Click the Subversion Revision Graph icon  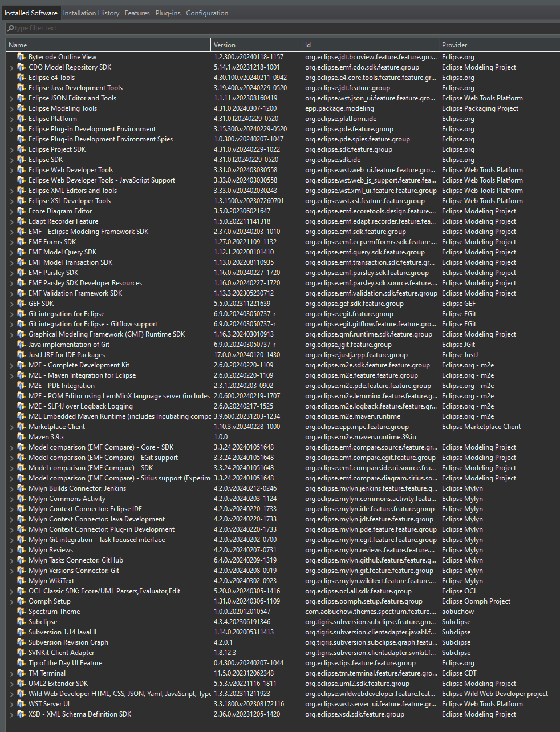coord(22,642)
